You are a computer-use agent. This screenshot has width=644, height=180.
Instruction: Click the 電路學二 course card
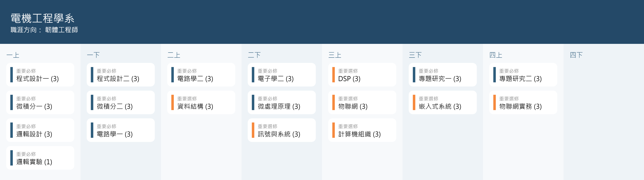[x=201, y=75]
